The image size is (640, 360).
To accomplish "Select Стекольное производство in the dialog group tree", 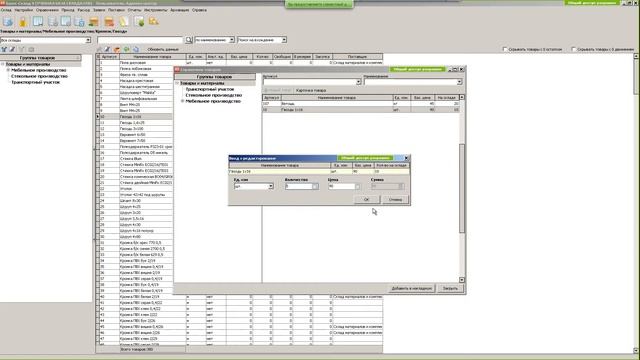I will click(214, 95).
